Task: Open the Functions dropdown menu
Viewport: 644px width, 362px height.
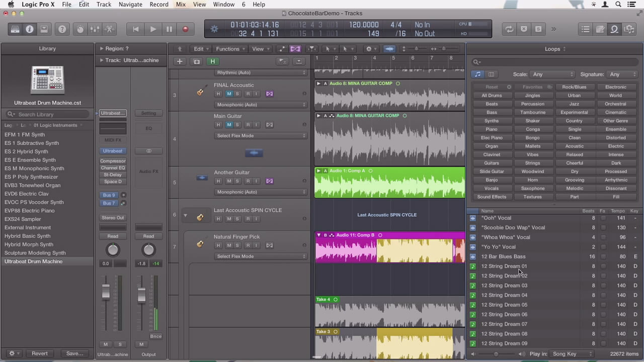Action: pos(230,49)
